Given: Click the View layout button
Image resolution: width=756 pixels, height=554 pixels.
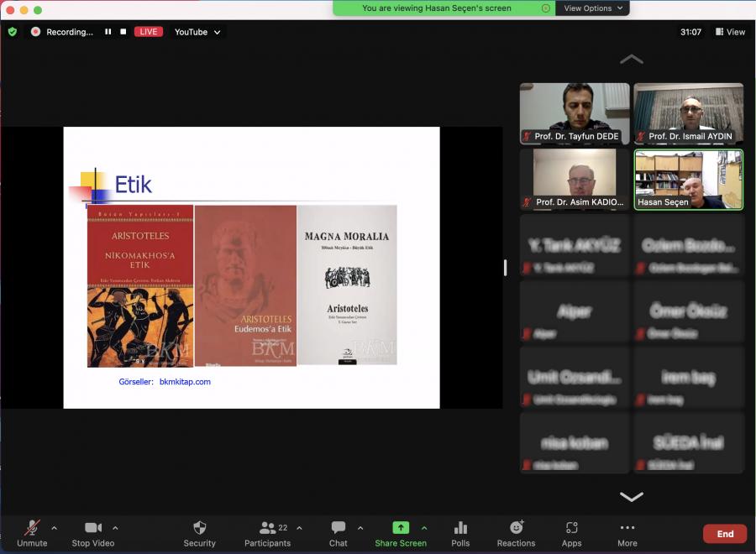Looking at the screenshot, I should point(731,32).
